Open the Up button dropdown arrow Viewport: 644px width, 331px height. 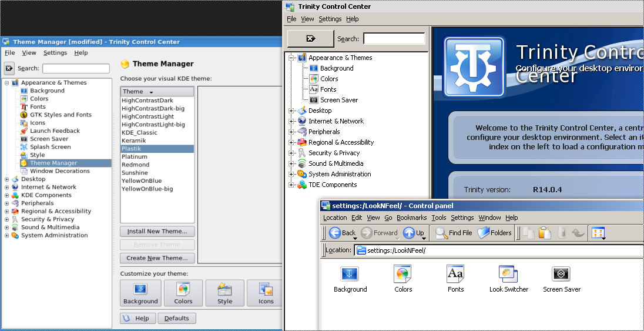click(422, 239)
